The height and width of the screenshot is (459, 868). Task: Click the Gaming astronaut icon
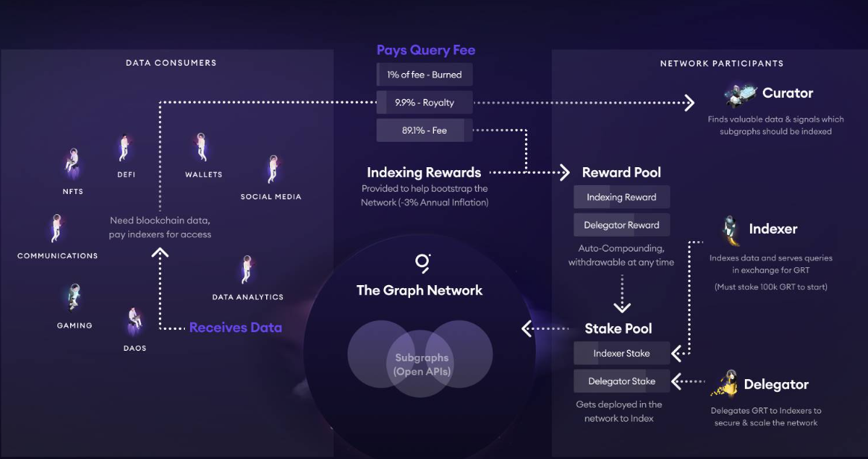click(x=74, y=298)
